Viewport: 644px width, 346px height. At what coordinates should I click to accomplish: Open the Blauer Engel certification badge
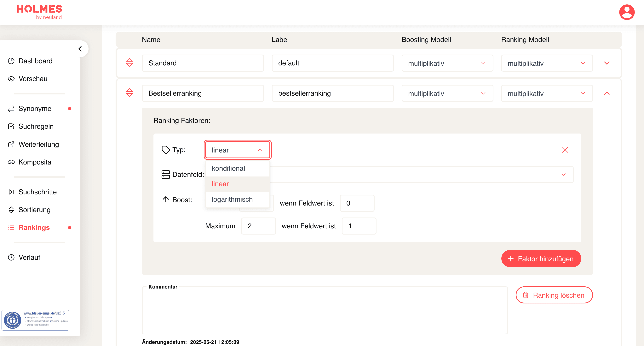(35, 320)
